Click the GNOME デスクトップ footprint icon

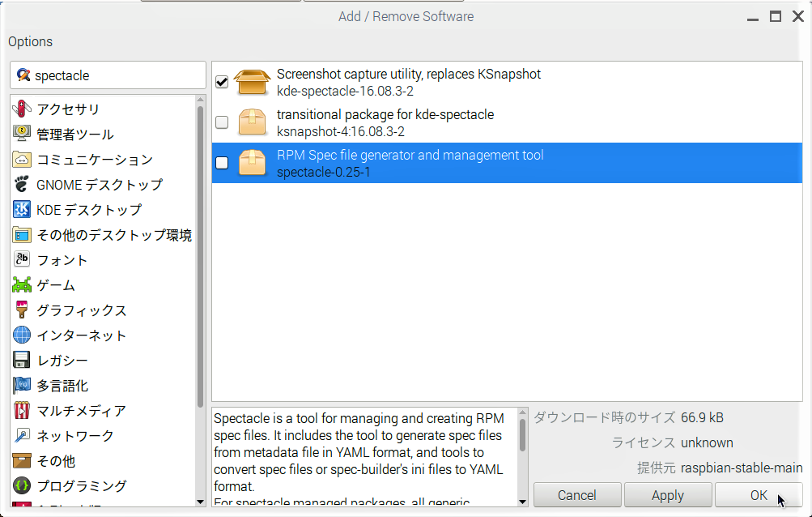22,184
